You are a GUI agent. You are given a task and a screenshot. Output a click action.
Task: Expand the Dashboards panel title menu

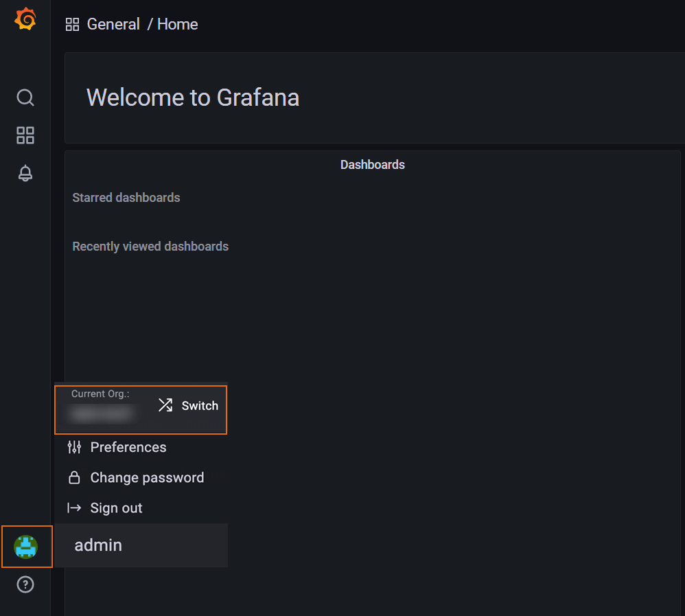point(372,165)
